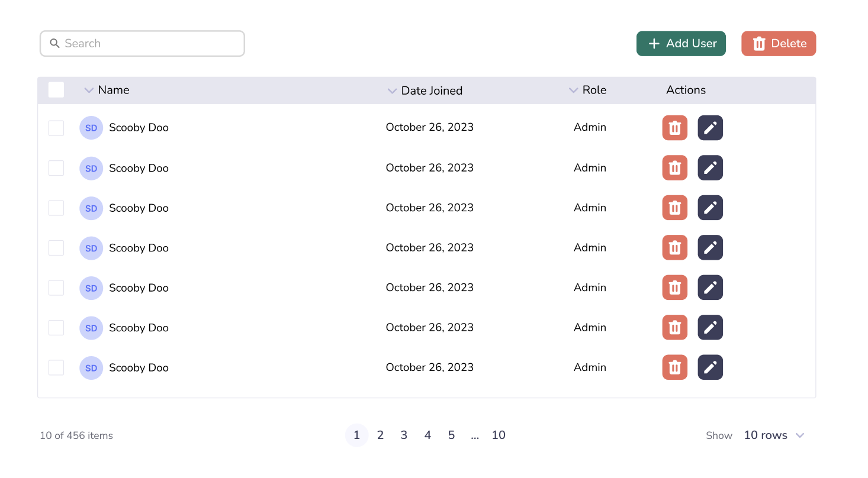Select the checkbox in the sixth row
This screenshot has height=478, width=868.
(x=56, y=328)
